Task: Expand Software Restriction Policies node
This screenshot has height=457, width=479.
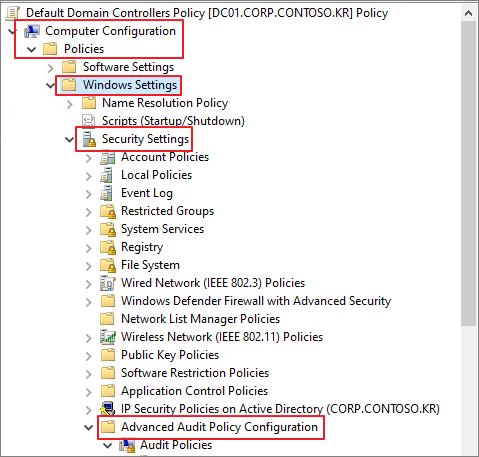Action: point(89,374)
